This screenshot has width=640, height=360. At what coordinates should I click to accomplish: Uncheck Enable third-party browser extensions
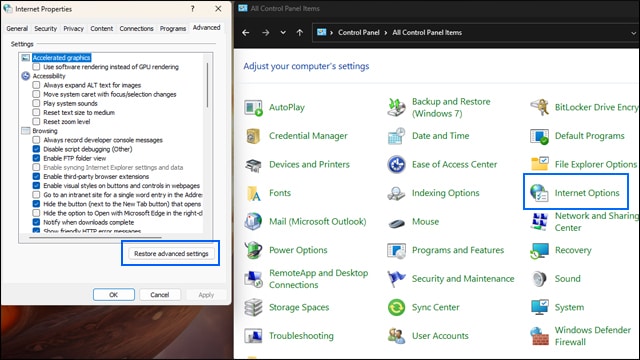36,177
